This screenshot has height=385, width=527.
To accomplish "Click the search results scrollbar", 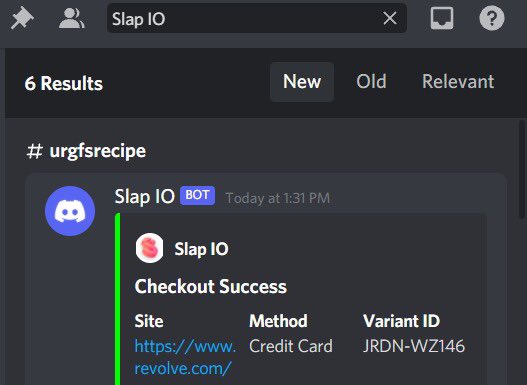I will click(x=521, y=169).
